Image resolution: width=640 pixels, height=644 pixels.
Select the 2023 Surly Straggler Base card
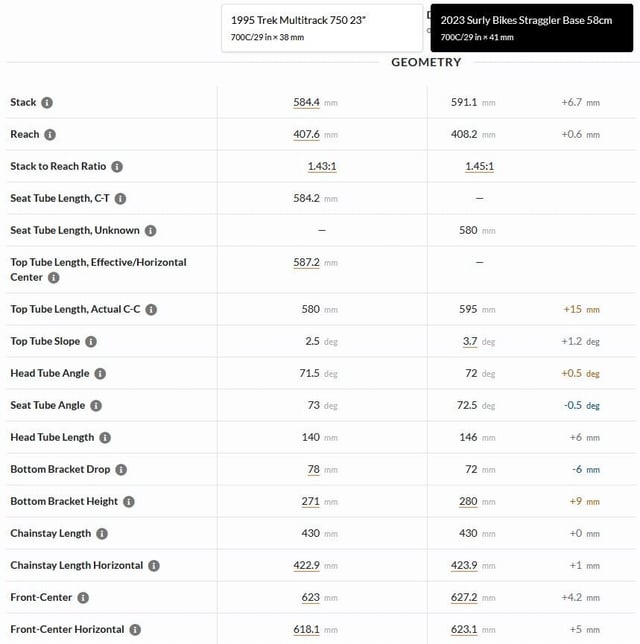(532, 28)
